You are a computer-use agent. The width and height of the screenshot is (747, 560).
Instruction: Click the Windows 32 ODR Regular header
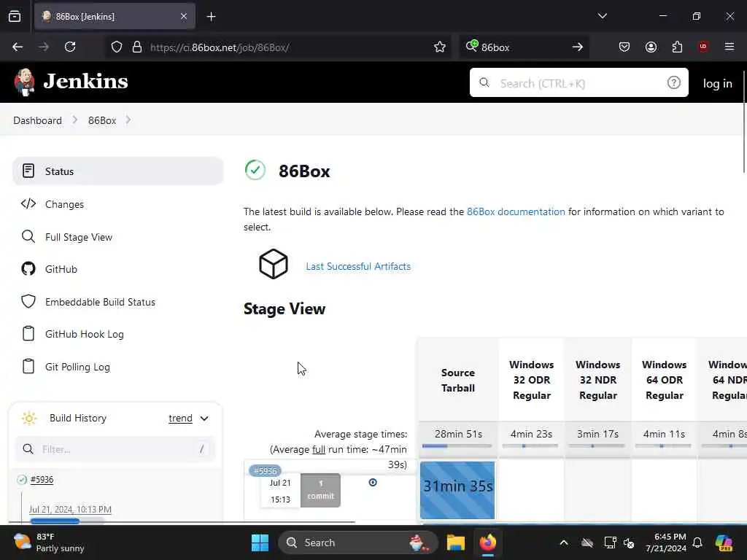(x=532, y=380)
